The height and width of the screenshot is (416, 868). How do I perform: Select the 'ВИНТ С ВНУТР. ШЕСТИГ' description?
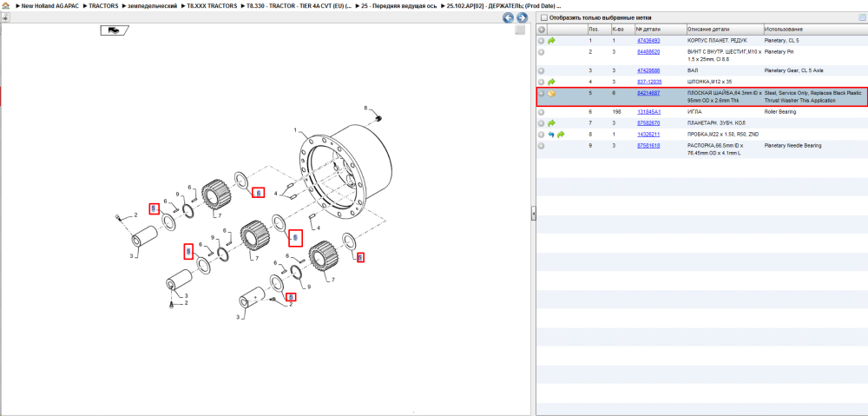724,55
